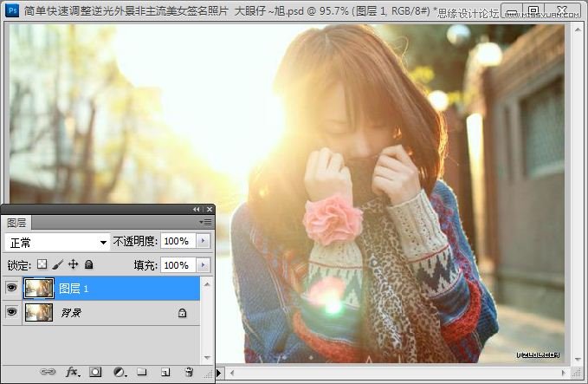This screenshot has width=588, height=384.
Task: Select 图层 1 layer thumbnail
Action: pyautogui.click(x=39, y=289)
